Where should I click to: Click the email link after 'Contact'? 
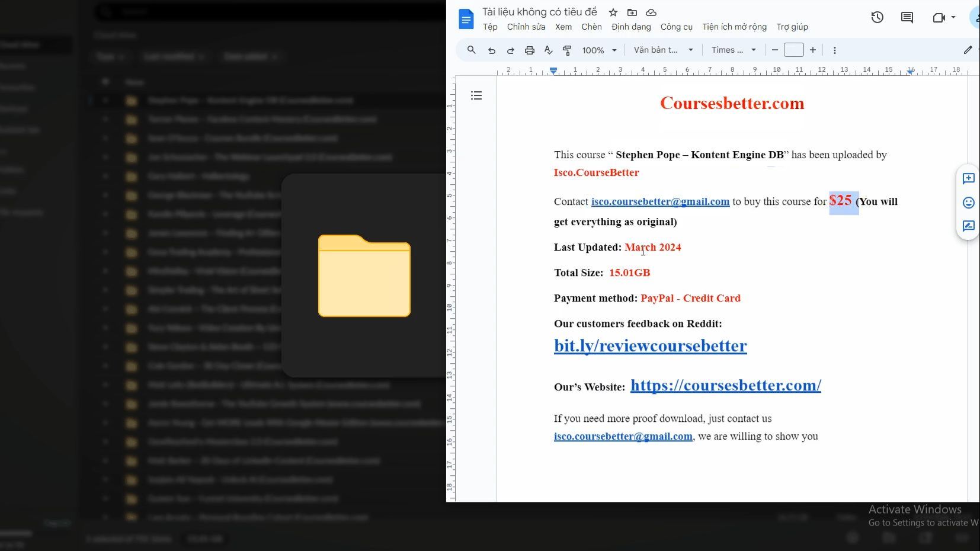click(x=660, y=201)
